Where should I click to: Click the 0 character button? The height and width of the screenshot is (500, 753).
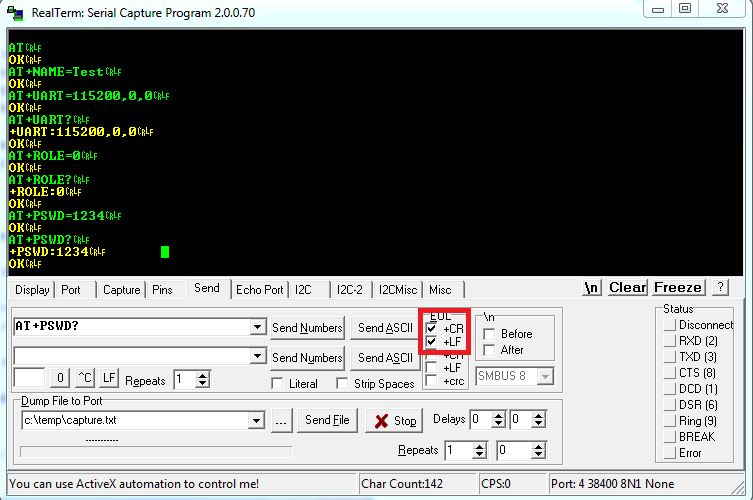click(x=60, y=378)
